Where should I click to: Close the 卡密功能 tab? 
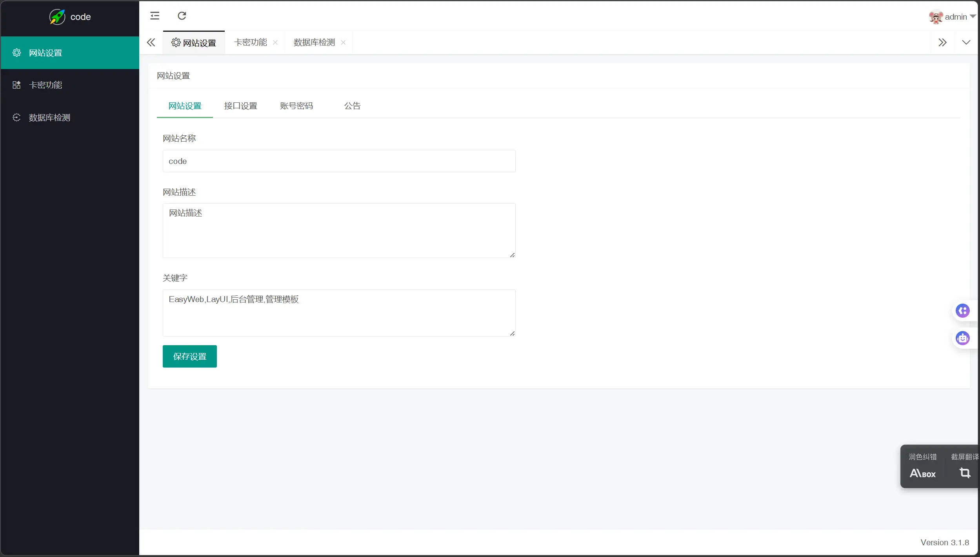tap(275, 42)
